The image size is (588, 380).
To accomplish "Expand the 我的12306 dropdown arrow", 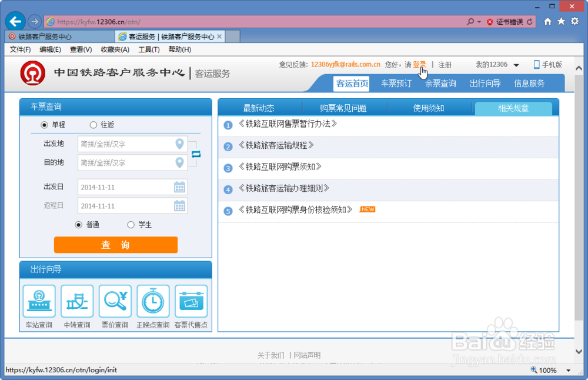I will pos(516,65).
